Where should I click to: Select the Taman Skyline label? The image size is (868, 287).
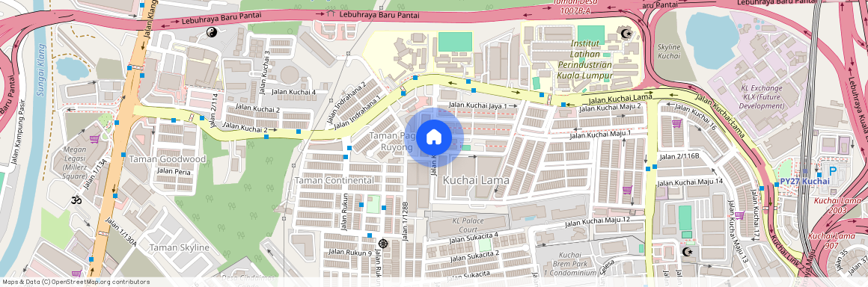[x=180, y=247]
